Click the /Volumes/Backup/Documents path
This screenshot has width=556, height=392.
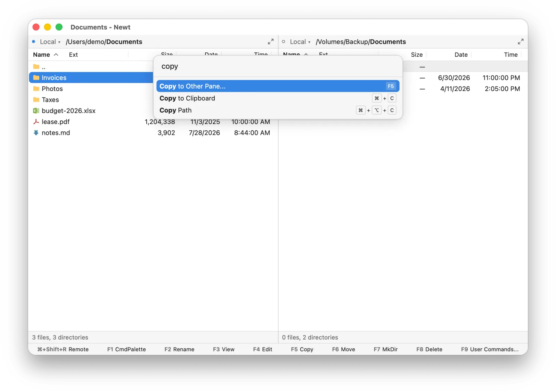(361, 42)
